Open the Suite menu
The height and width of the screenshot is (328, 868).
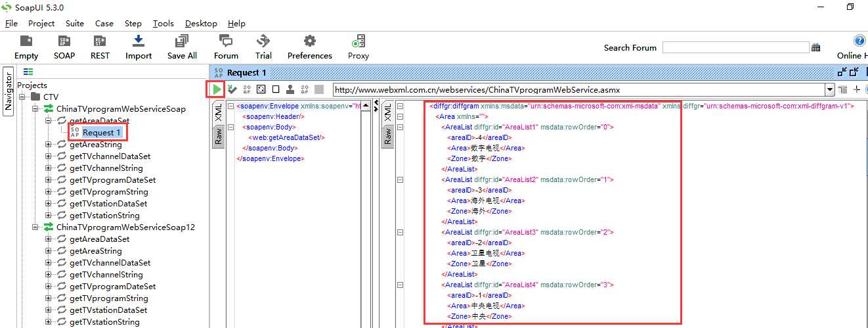(75, 23)
